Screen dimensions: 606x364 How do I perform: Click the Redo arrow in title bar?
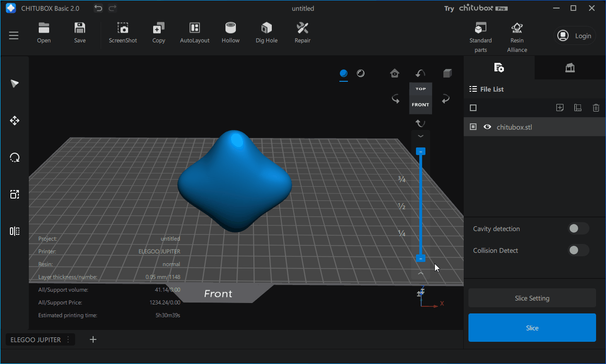[113, 8]
